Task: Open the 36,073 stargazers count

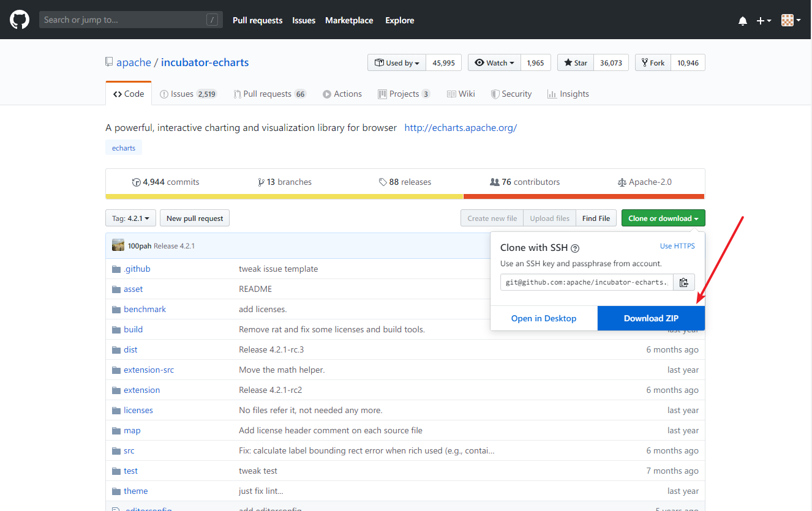Action: (x=611, y=62)
